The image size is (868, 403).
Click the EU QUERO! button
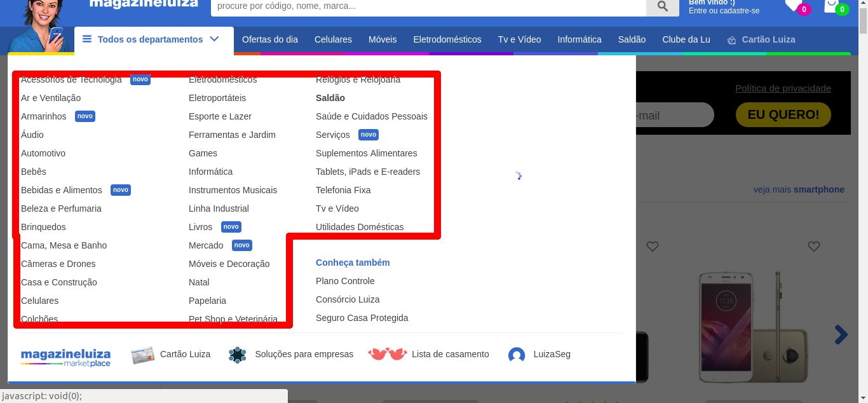(x=783, y=115)
